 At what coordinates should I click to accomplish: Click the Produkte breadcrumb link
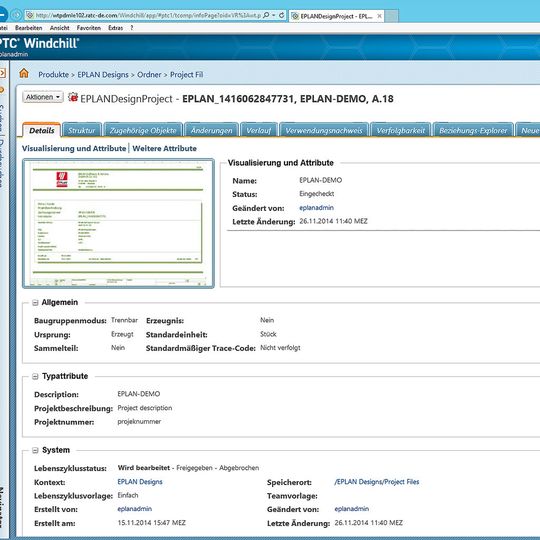click(53, 74)
